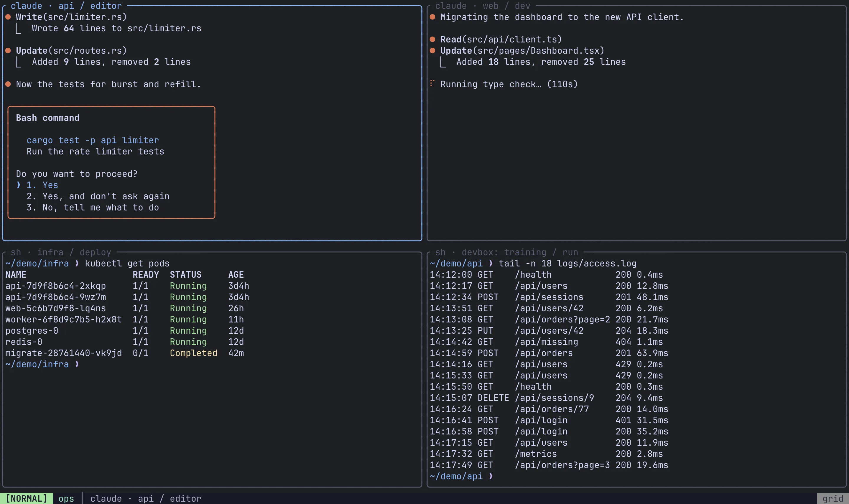Viewport: 849px width, 504px height.
Task: Click the 14:14:16 429 /api/users log entry
Action: [547, 364]
